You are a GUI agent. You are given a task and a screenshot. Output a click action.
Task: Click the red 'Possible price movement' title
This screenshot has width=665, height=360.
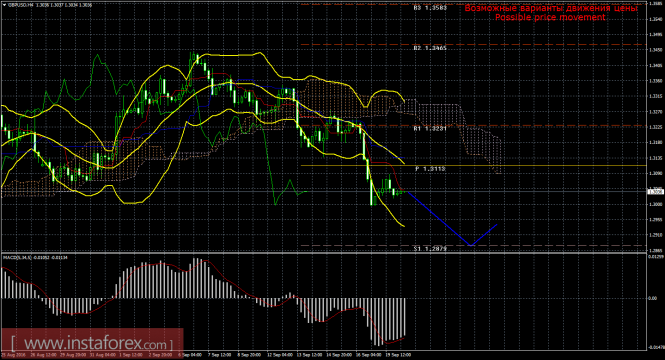pyautogui.click(x=550, y=17)
